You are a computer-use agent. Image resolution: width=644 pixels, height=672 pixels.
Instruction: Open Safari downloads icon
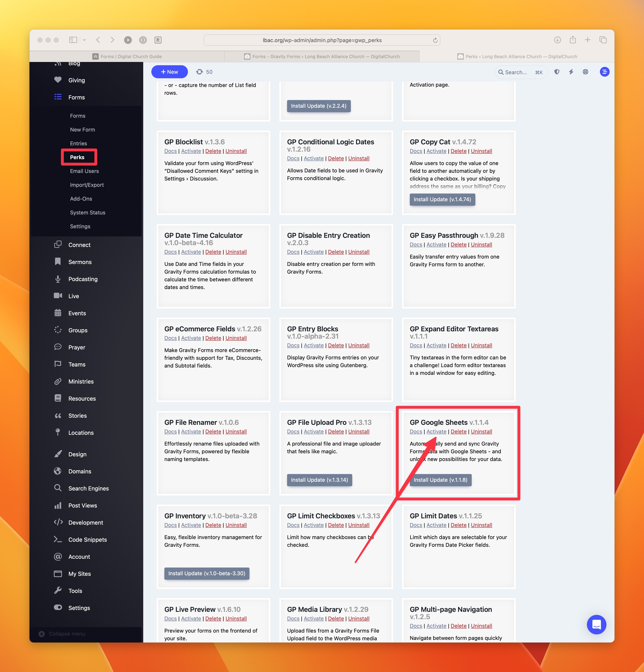[x=558, y=40]
